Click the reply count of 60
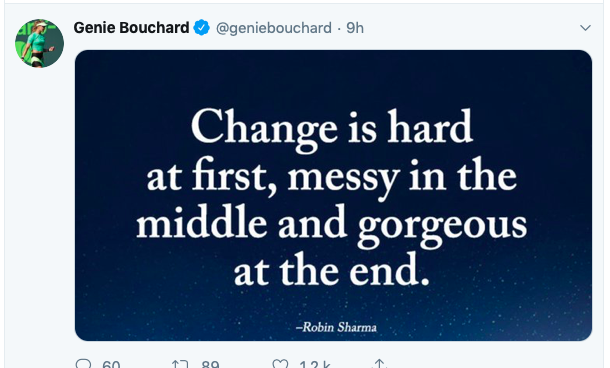Viewport: 610px width, 368px height. pos(111,364)
